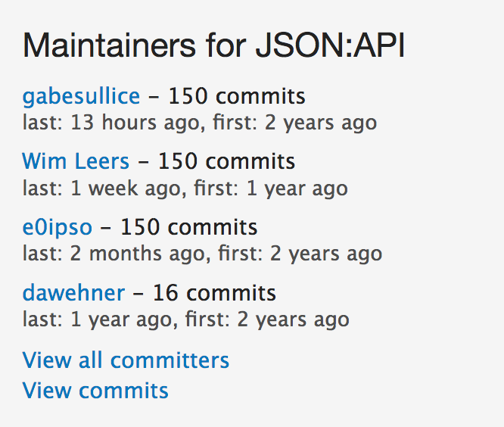This screenshot has height=427, width=504.
Task: Open gabesullice's profile link
Action: pos(81,97)
